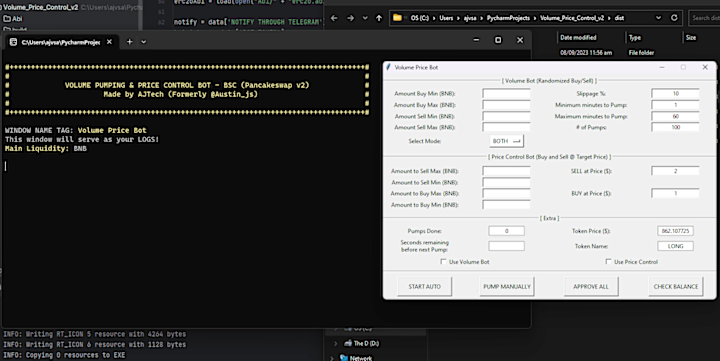Click the START AUTO button
This screenshot has width=720, height=361.
click(x=424, y=287)
